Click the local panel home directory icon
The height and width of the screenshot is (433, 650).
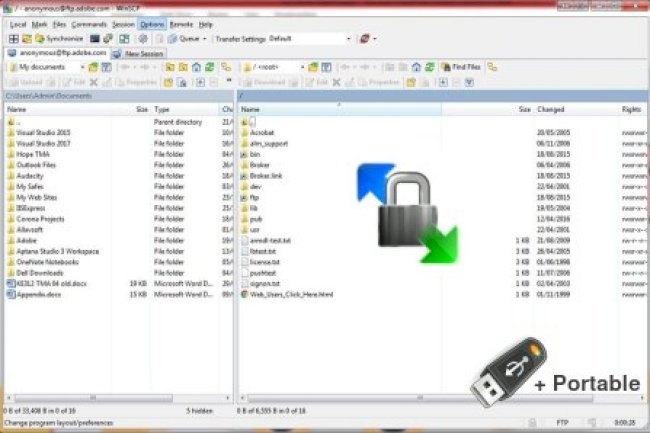196,67
